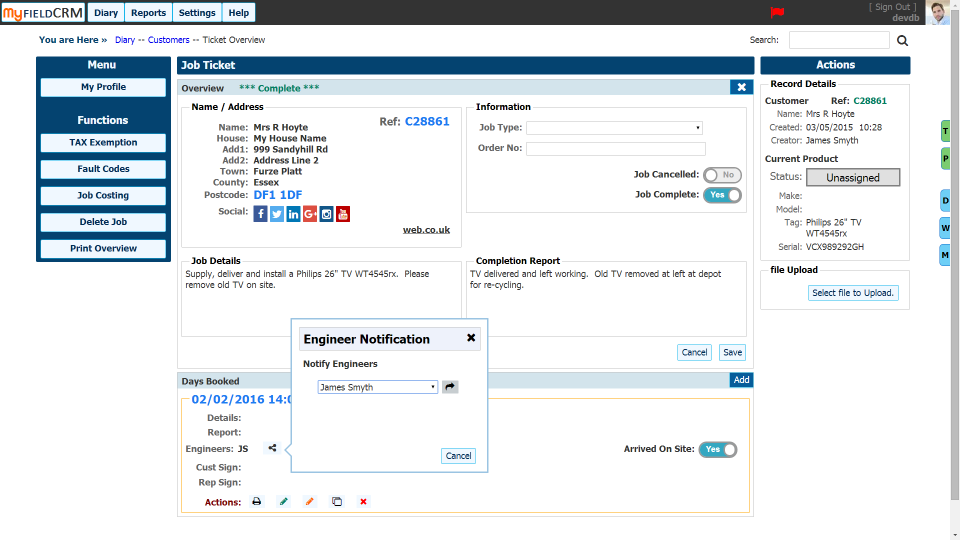
Task: Click Cancel in the Job Ticket overview
Action: pyautogui.click(x=694, y=352)
